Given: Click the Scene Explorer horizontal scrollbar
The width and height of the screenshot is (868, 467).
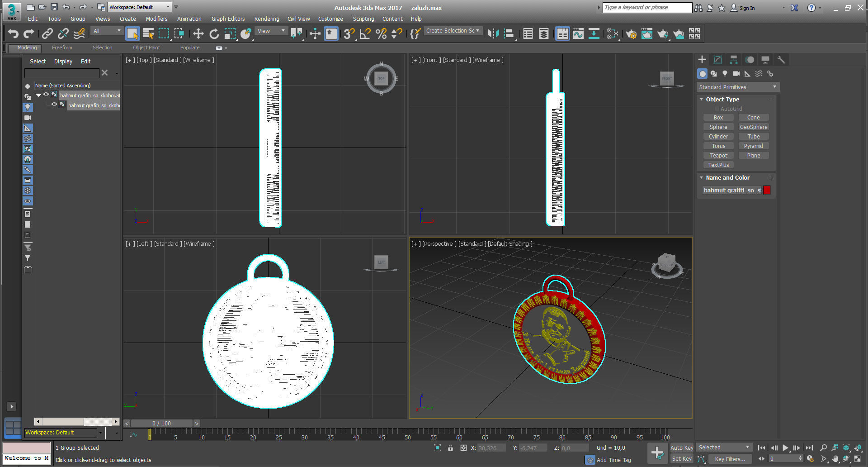Looking at the screenshot, I should pyautogui.click(x=77, y=421).
